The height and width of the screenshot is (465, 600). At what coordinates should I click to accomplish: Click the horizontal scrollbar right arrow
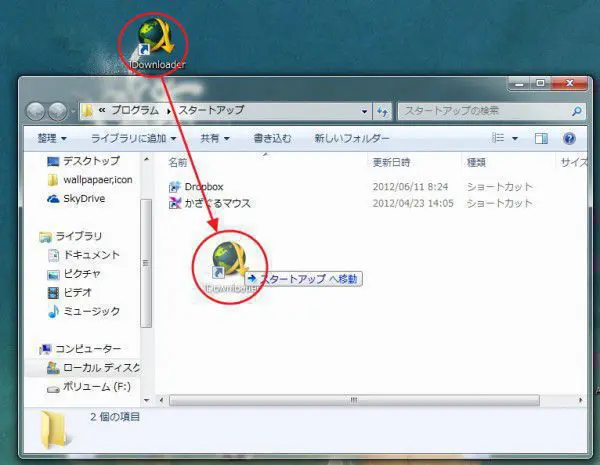(580, 400)
